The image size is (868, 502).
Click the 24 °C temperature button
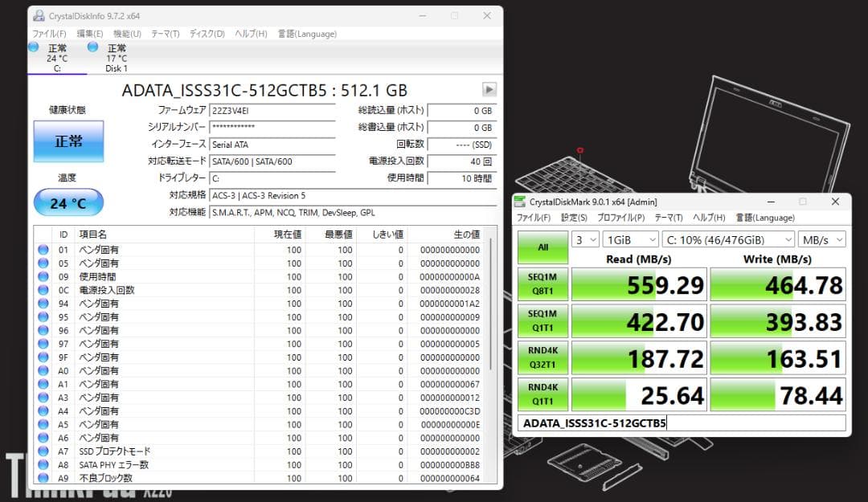(x=68, y=202)
